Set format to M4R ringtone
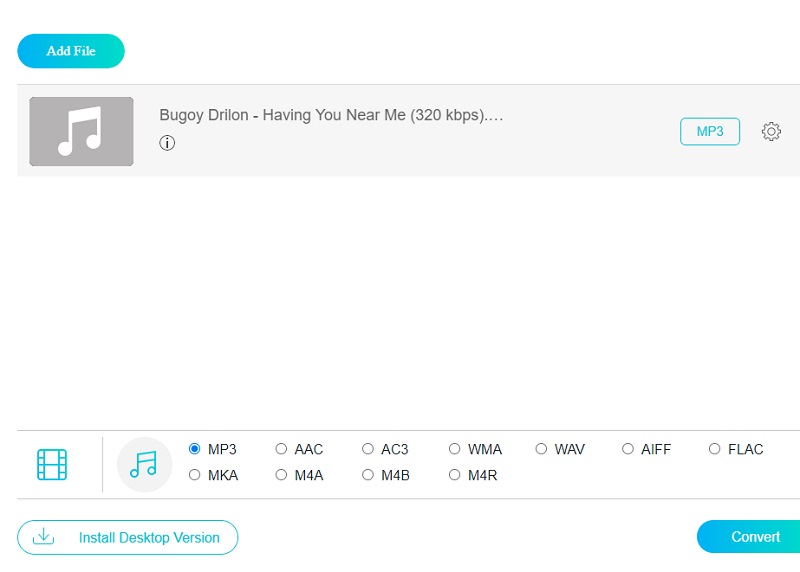 coord(455,475)
